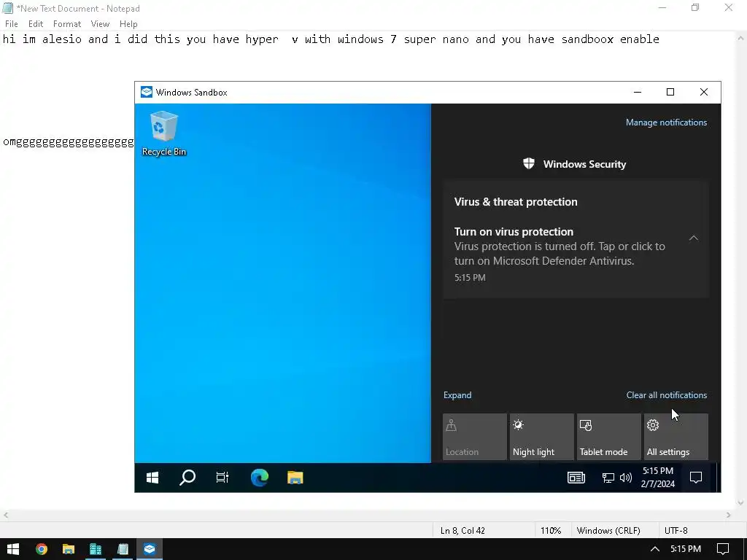
Task: Collapse the virus protection notification chevron
Action: (x=694, y=238)
